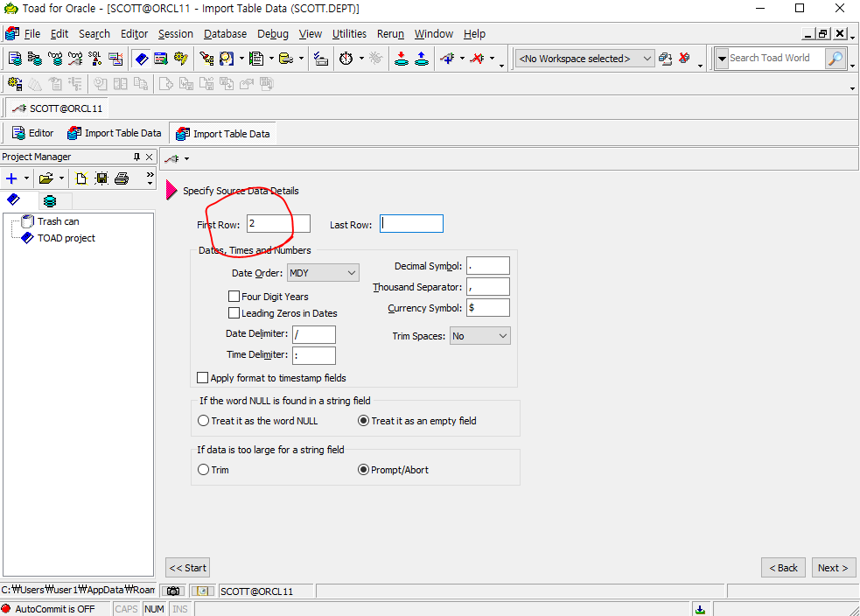Close the Project Manager panel

150,157
